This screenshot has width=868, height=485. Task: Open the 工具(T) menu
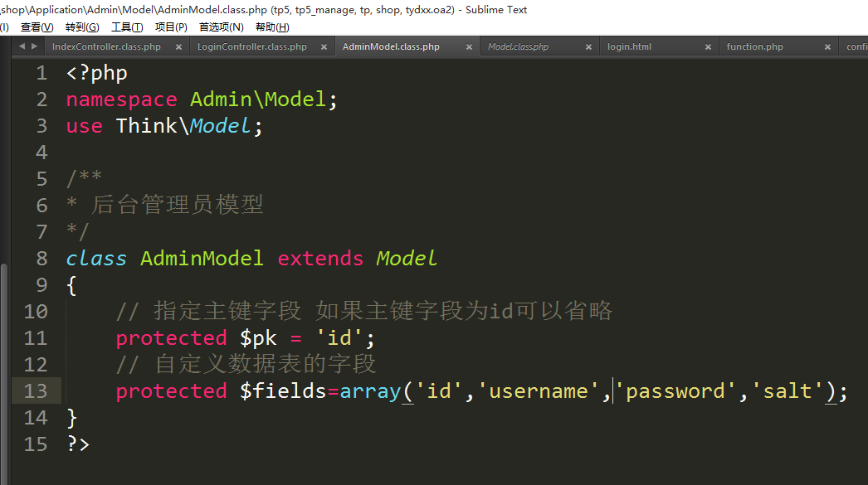tap(127, 27)
